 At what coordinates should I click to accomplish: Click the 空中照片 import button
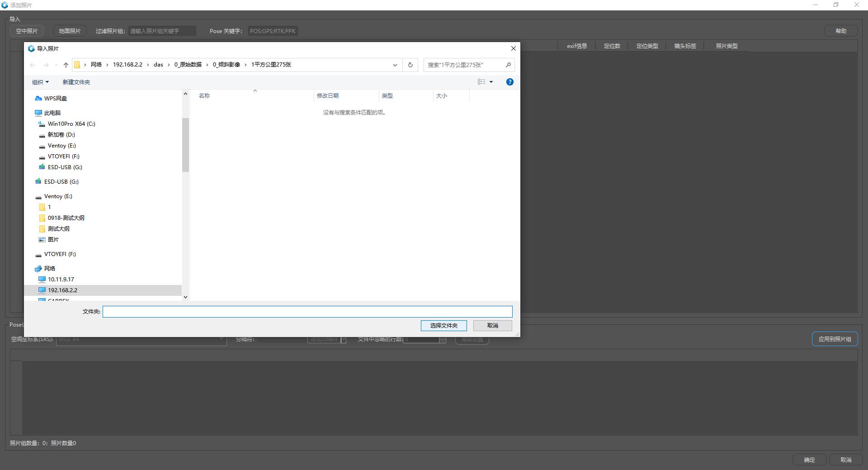click(27, 31)
